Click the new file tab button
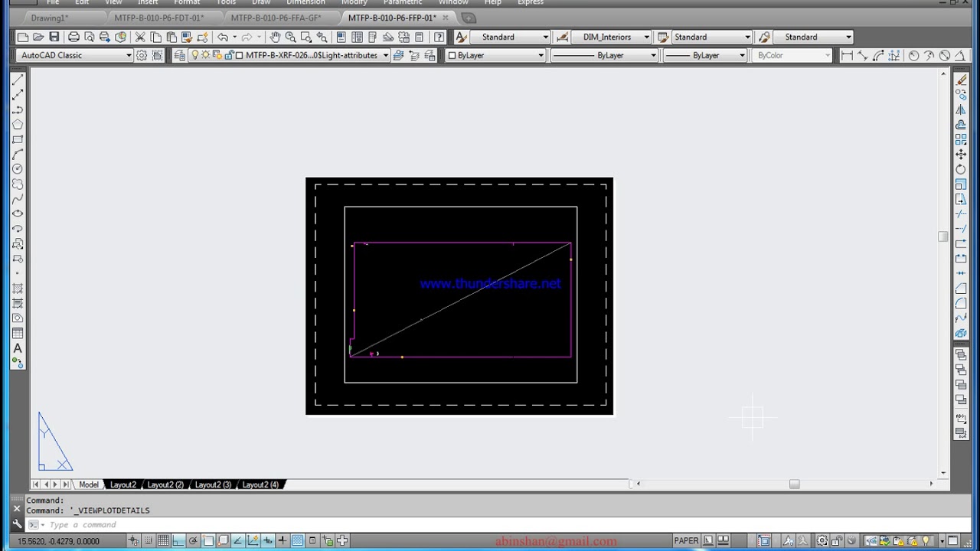980x551 pixels. (x=469, y=18)
